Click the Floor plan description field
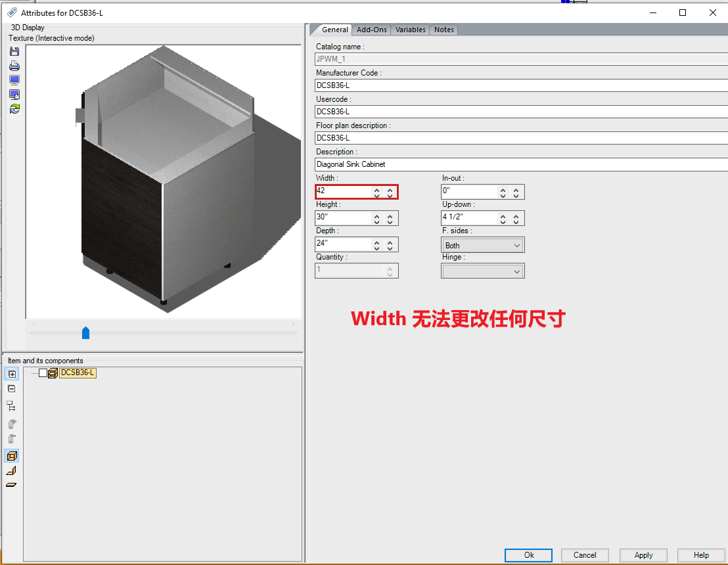 click(521, 138)
